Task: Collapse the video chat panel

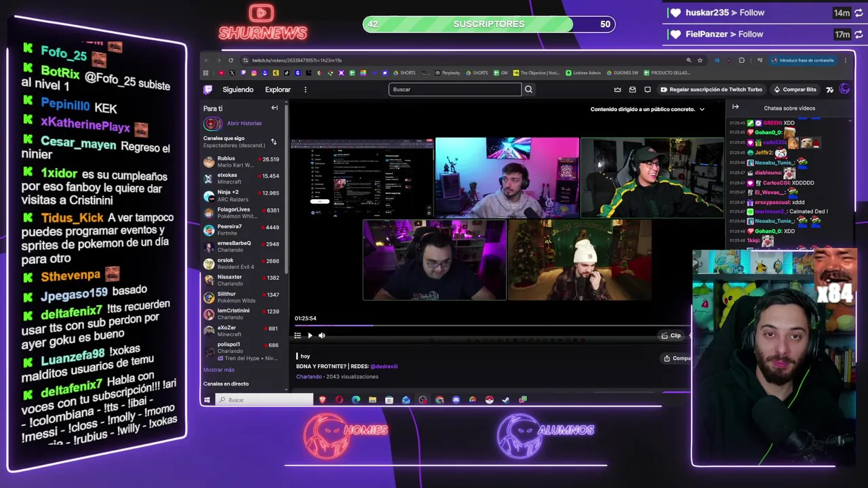Action: point(736,107)
